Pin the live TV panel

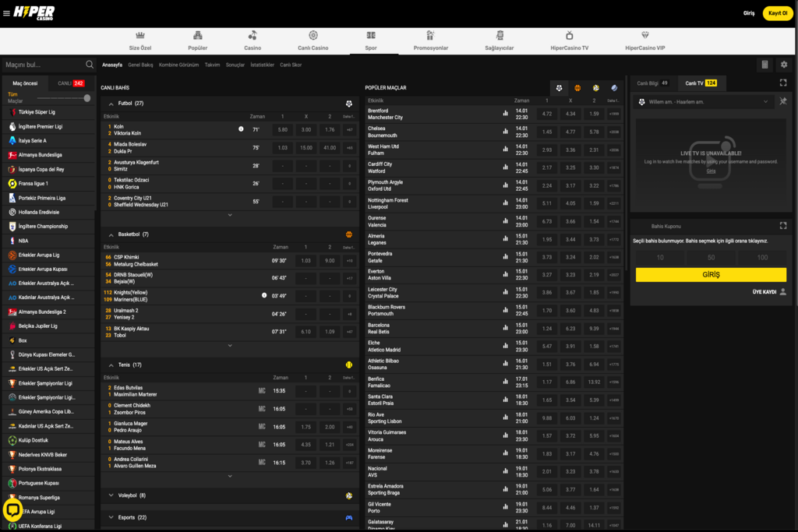click(783, 102)
